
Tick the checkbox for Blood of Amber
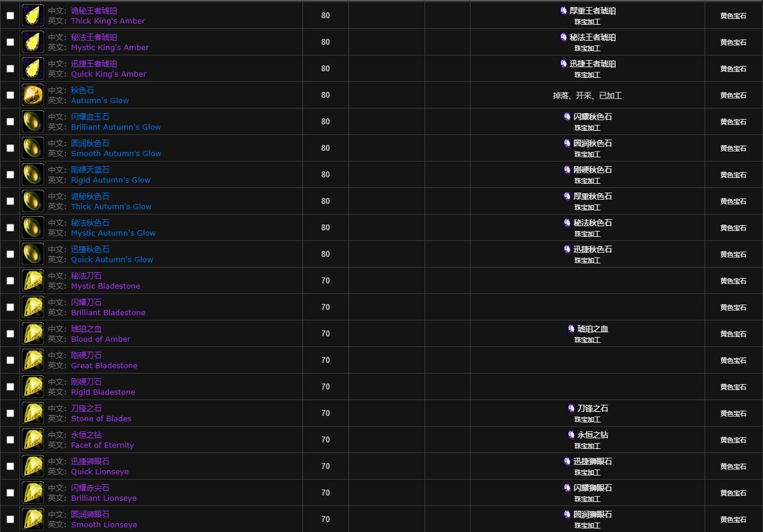[x=10, y=334]
